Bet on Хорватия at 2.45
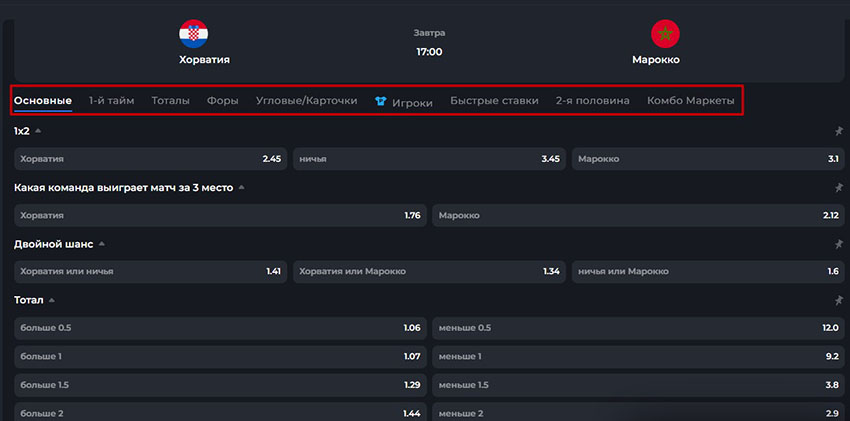 [150, 159]
